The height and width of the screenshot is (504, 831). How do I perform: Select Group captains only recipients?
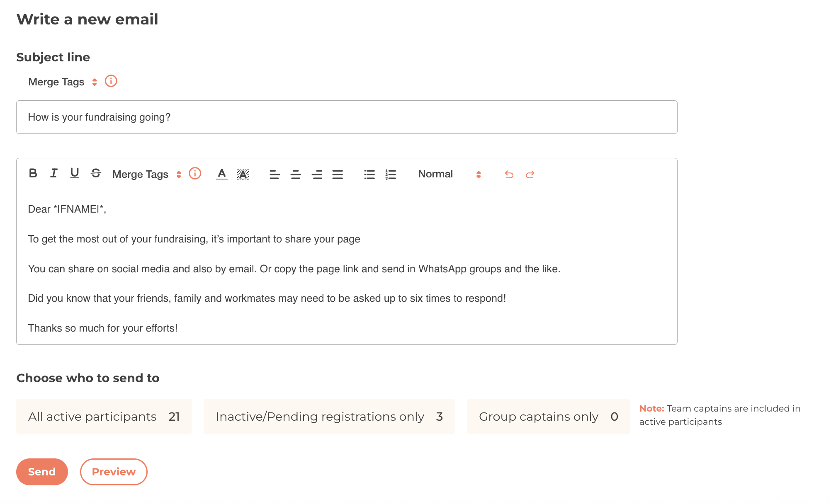pos(549,417)
